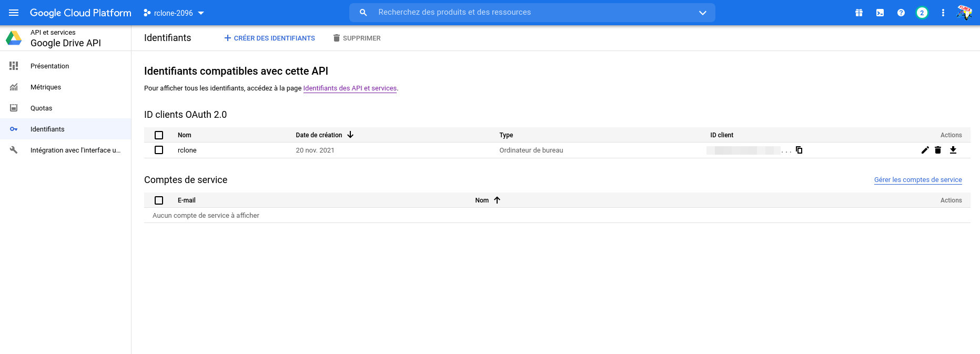980x354 pixels.
Task: Open the Métriques sidebar item
Action: [x=66, y=87]
